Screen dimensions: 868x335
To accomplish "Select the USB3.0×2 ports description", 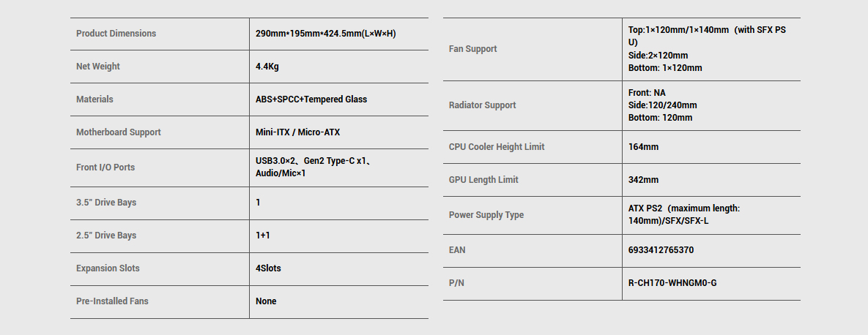I will [x=314, y=167].
